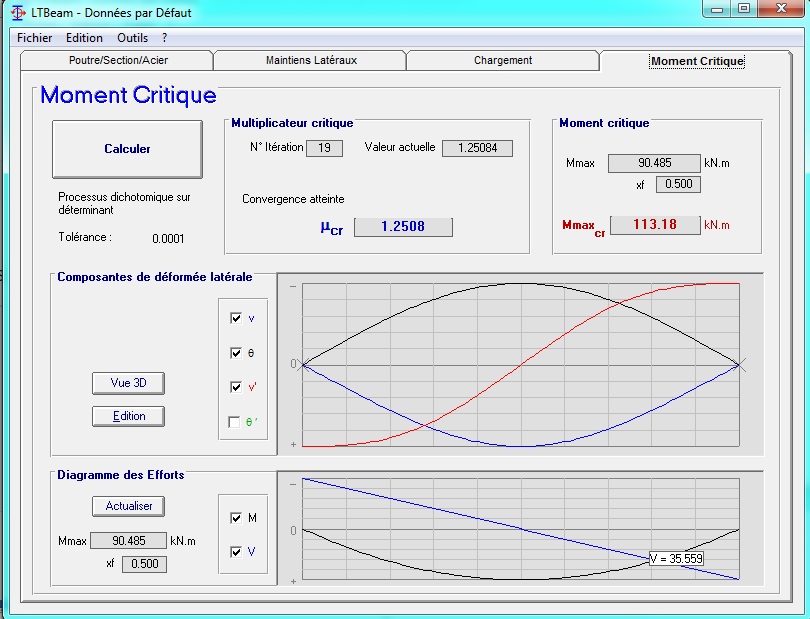Click the μcr result field 1.2508
Image resolution: width=810 pixels, height=619 pixels.
(x=403, y=226)
